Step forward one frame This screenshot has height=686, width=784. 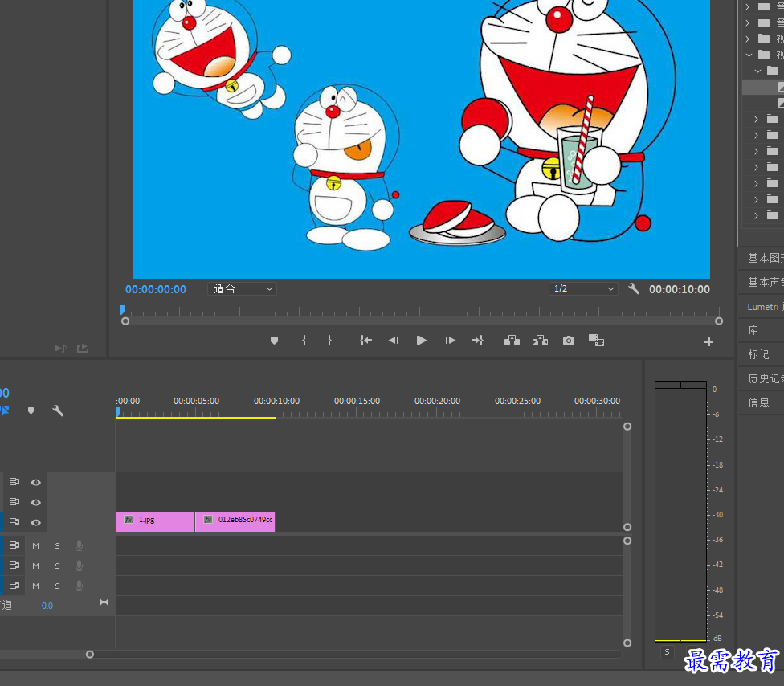[450, 341]
